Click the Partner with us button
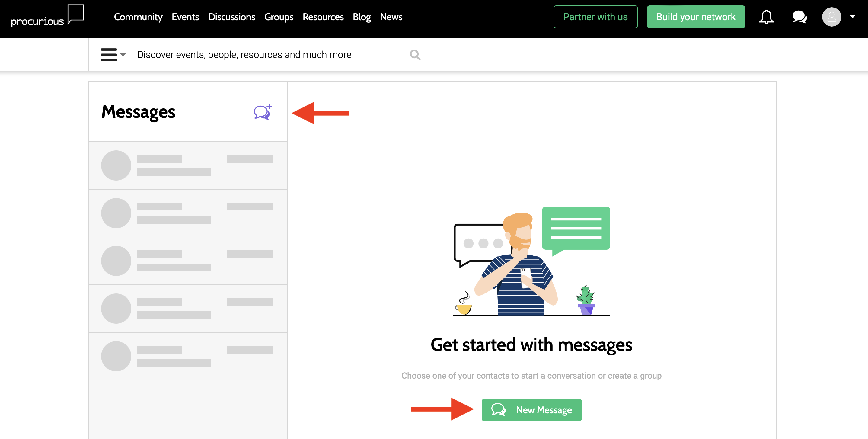The image size is (868, 439). 595,17
